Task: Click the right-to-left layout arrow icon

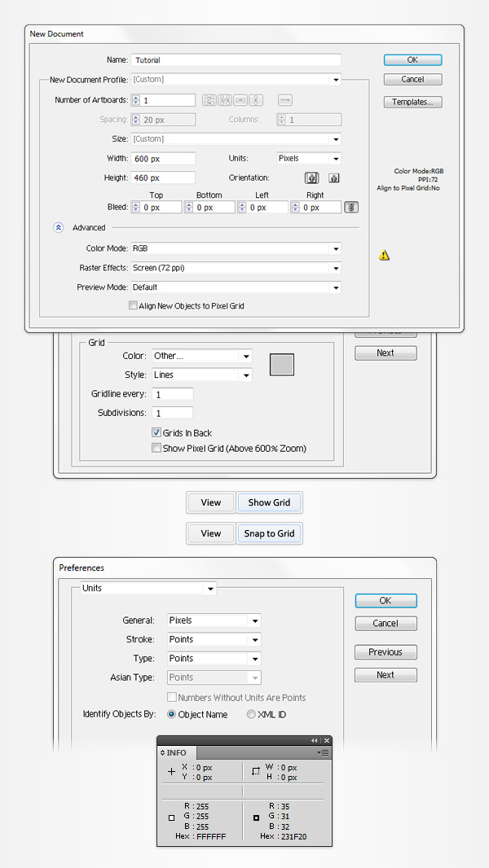Action: click(x=285, y=100)
